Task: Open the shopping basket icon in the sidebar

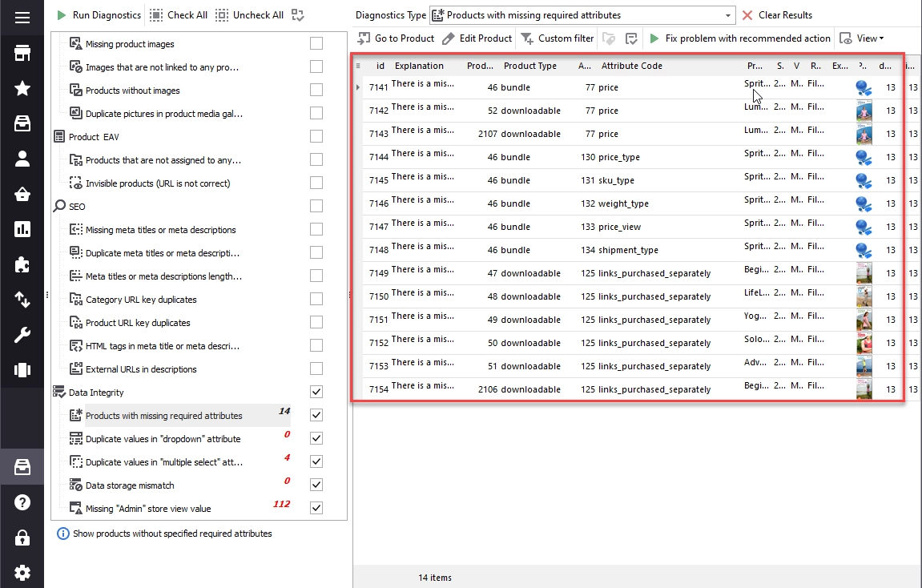Action: tap(22, 194)
